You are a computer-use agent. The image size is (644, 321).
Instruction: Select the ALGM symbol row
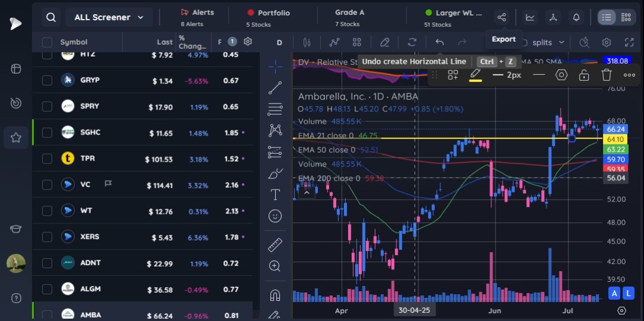(x=143, y=289)
